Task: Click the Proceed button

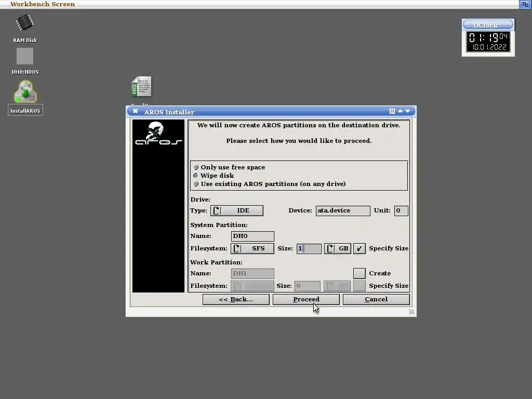Action: tap(306, 299)
